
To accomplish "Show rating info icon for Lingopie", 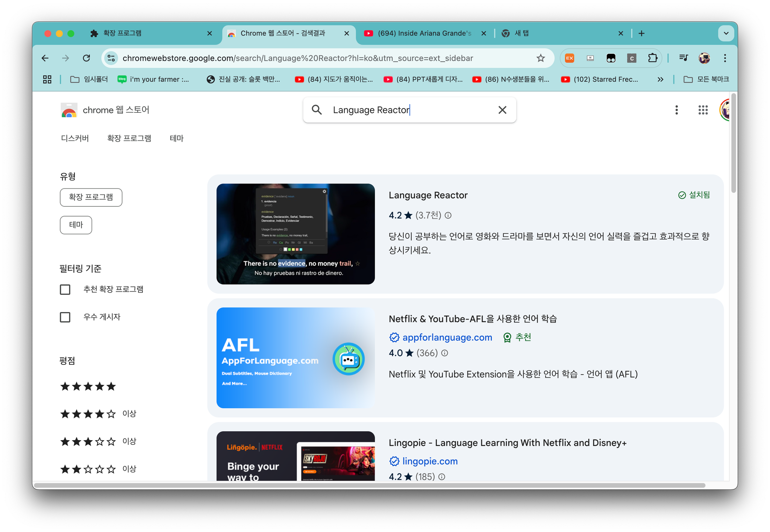I will click(x=442, y=477).
